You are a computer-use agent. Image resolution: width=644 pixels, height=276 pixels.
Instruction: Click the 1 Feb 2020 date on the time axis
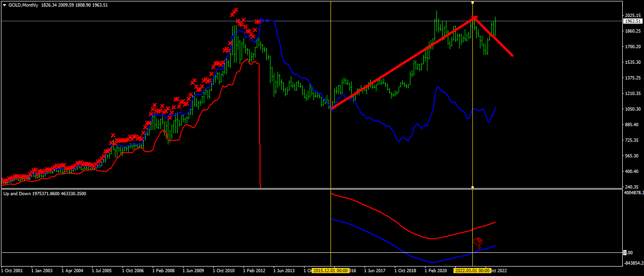coord(436,271)
